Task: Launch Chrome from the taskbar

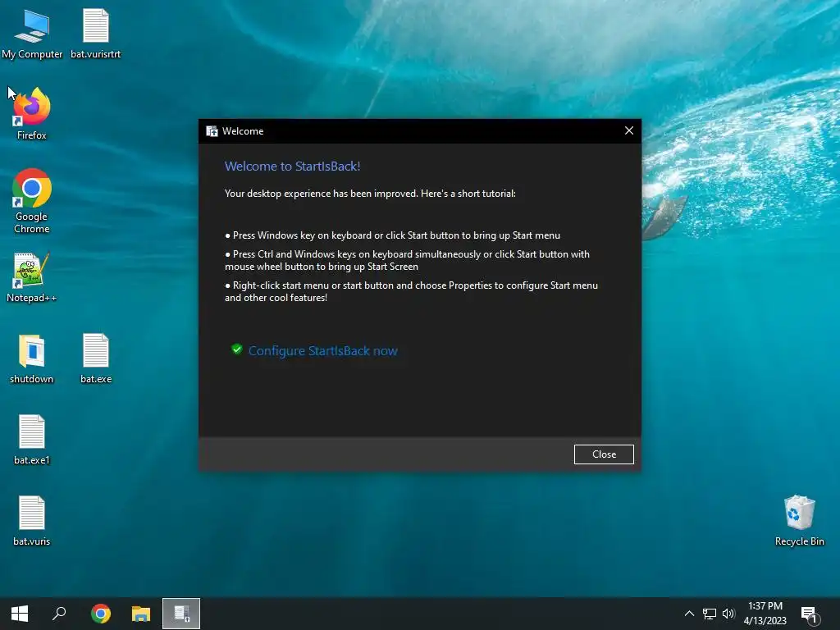Action: pyautogui.click(x=100, y=614)
